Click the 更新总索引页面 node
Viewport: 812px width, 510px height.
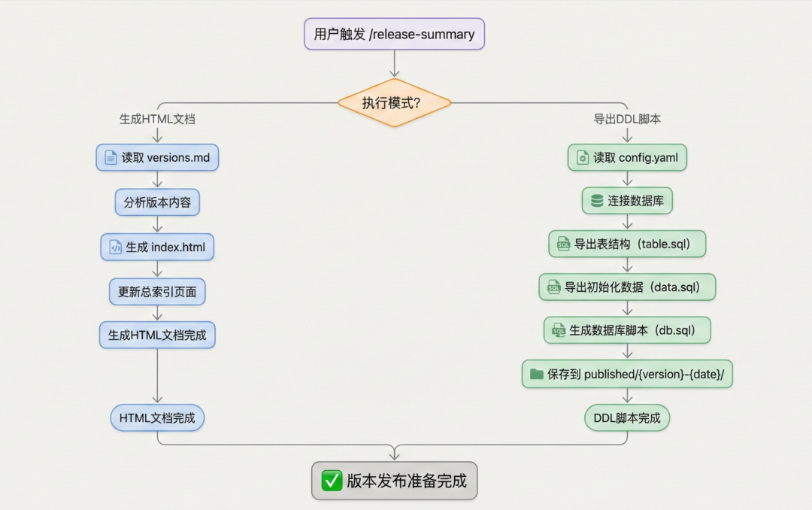[x=156, y=291]
